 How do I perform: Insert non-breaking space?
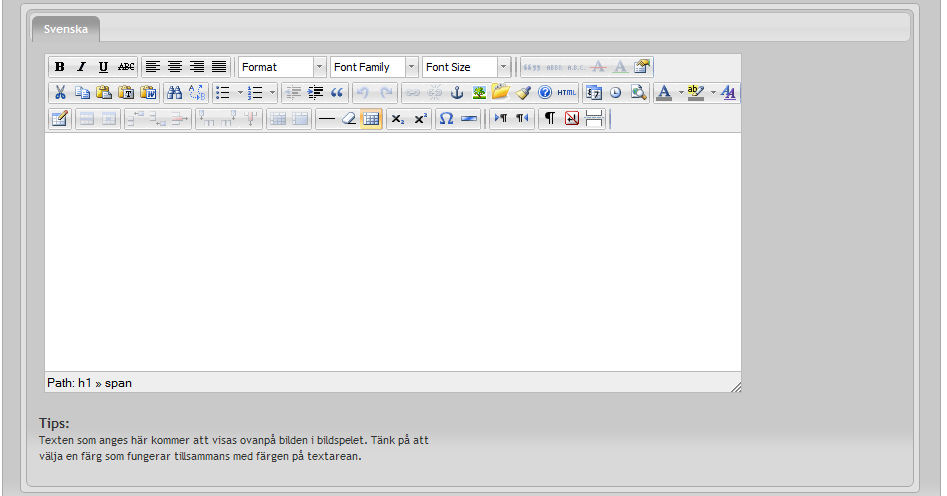pos(571,119)
